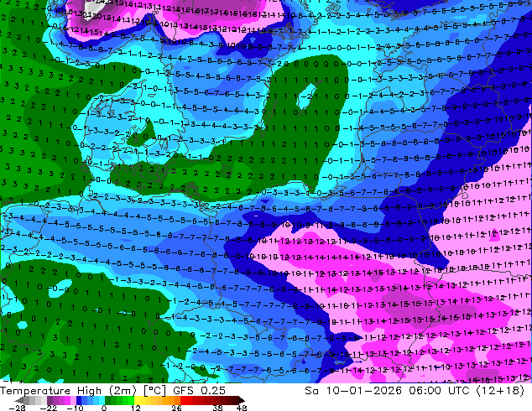The width and height of the screenshot is (532, 411).
Task: Click the 26 legend value
Action: (176, 408)
